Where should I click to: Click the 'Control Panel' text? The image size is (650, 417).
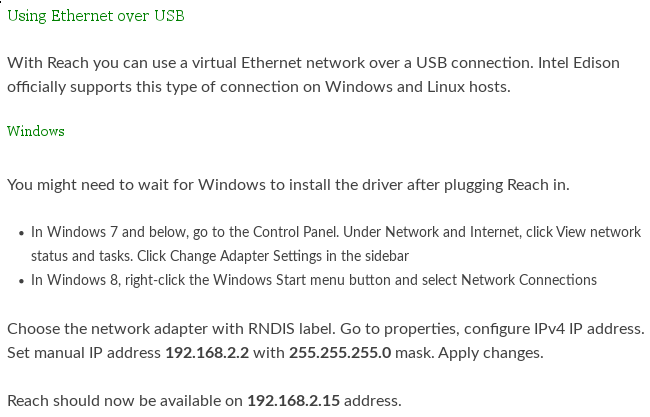coord(296,232)
